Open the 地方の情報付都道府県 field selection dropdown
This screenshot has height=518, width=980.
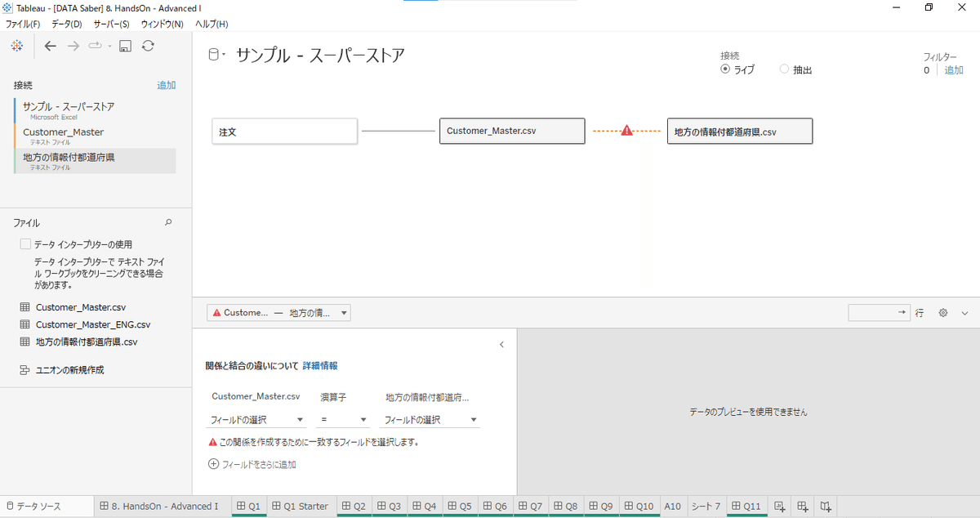[430, 420]
